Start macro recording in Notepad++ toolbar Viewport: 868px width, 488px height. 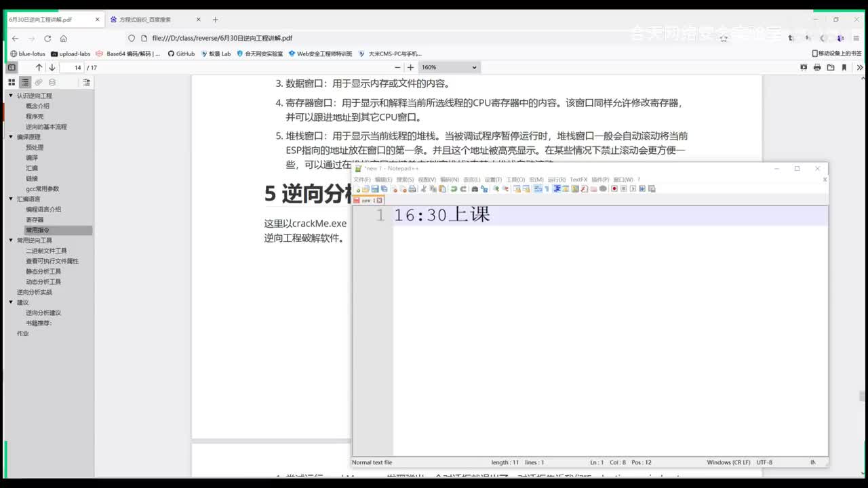614,189
